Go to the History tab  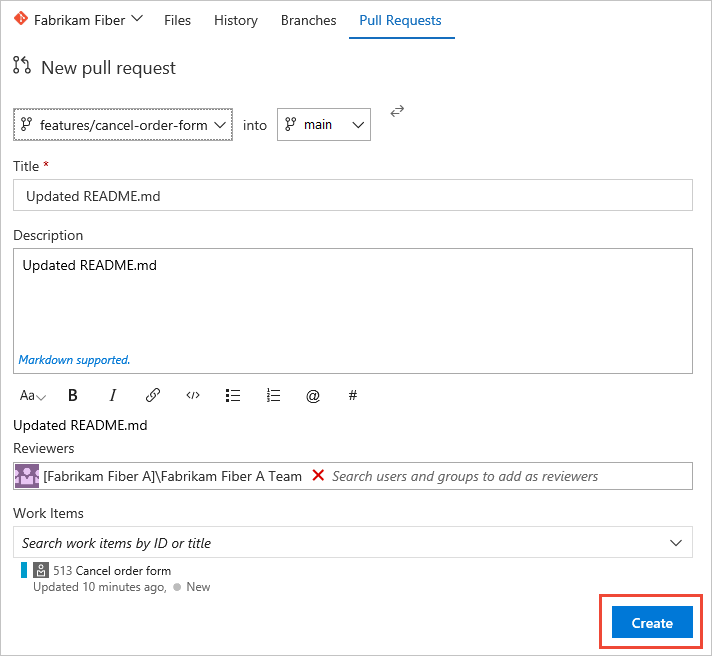[x=236, y=20]
